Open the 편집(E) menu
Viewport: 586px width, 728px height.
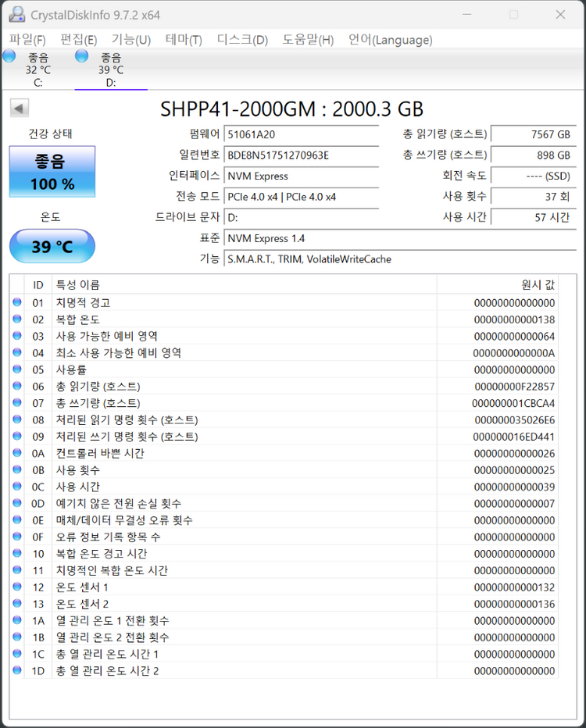[x=78, y=40]
